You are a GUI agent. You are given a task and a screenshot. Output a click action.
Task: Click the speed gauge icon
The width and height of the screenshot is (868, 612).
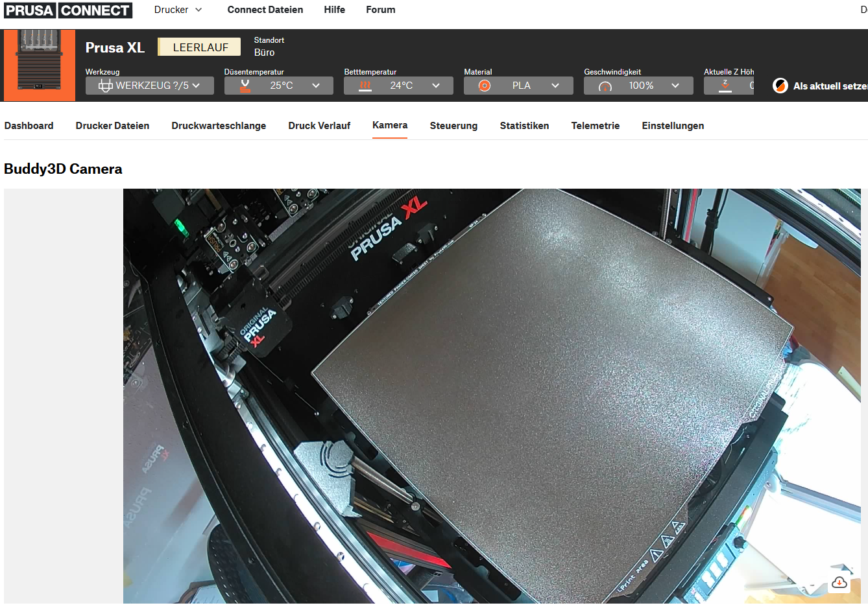click(x=605, y=86)
